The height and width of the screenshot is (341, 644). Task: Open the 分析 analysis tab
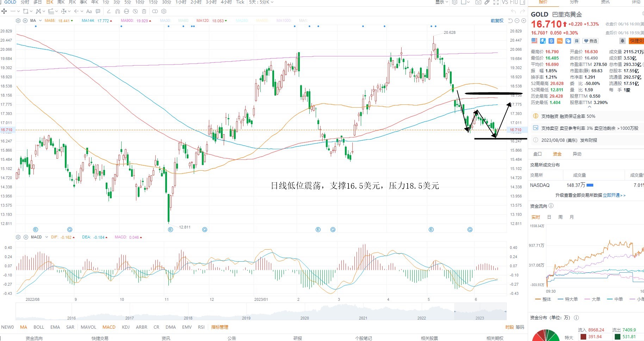click(574, 2)
